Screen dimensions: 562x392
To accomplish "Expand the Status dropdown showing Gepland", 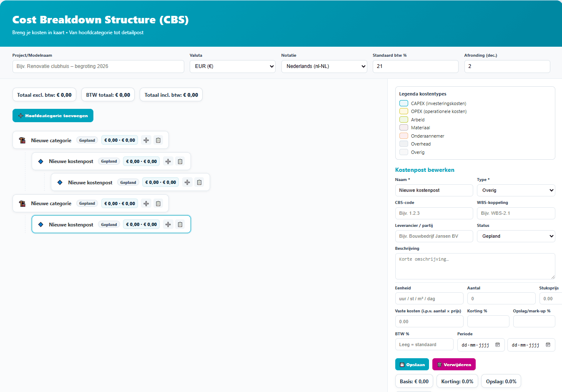I will pyautogui.click(x=516, y=236).
